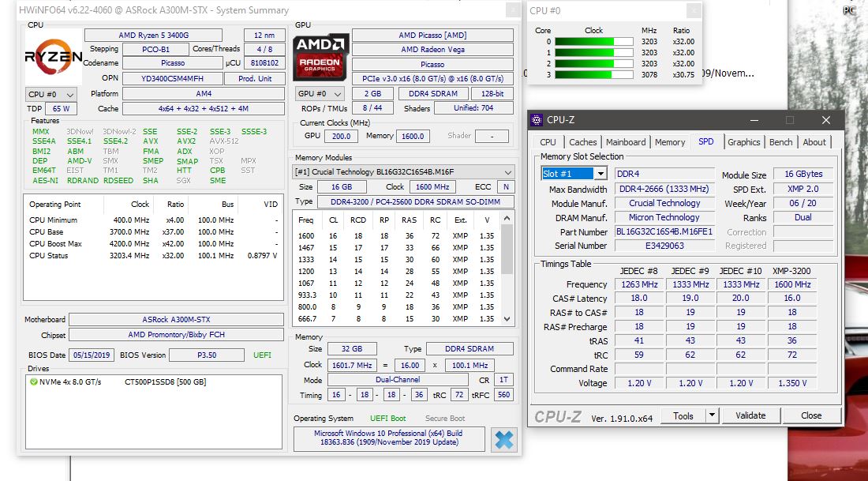The height and width of the screenshot is (481, 868).
Task: Click the Validate button in CPU-Z
Action: pos(750,415)
